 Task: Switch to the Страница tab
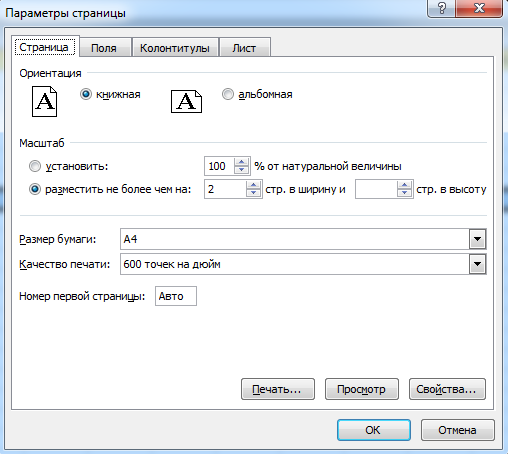point(44,47)
